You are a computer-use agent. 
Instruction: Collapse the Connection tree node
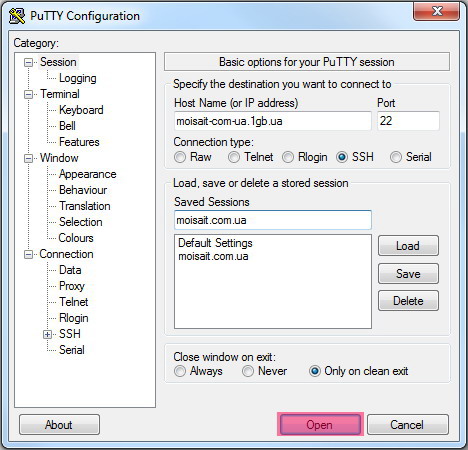coord(29,255)
